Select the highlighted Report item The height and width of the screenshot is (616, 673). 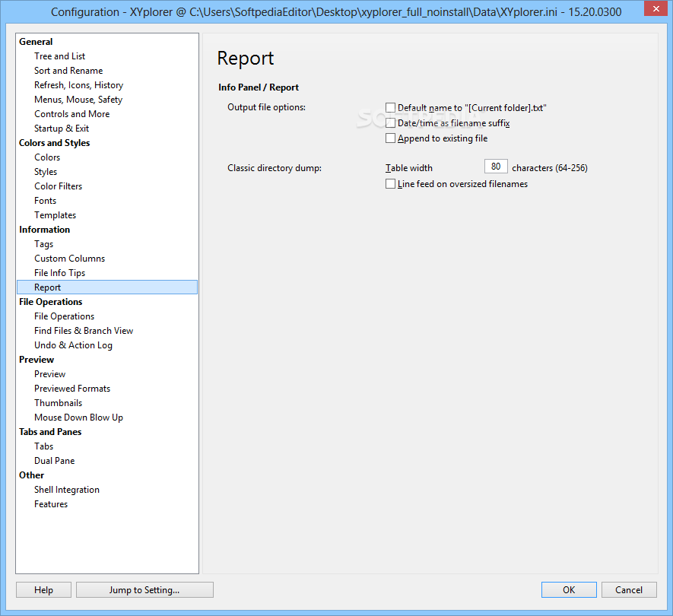tap(107, 287)
